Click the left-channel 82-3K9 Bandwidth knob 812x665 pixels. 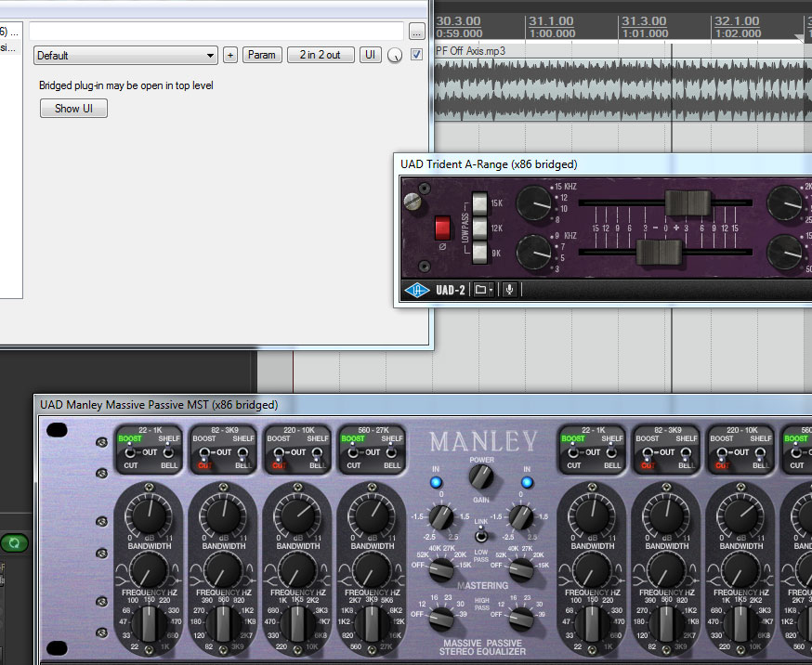tap(223, 569)
